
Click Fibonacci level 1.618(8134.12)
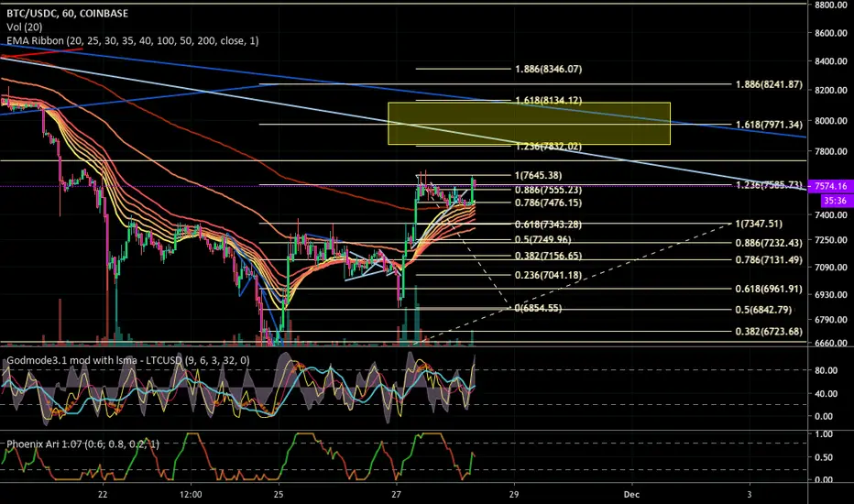coord(549,100)
